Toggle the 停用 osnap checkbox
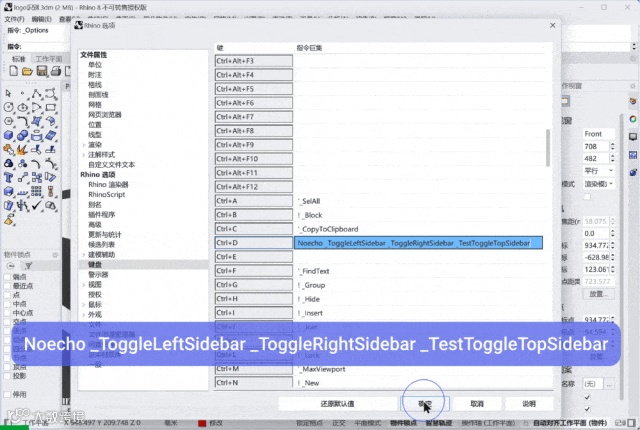 (x=7, y=395)
